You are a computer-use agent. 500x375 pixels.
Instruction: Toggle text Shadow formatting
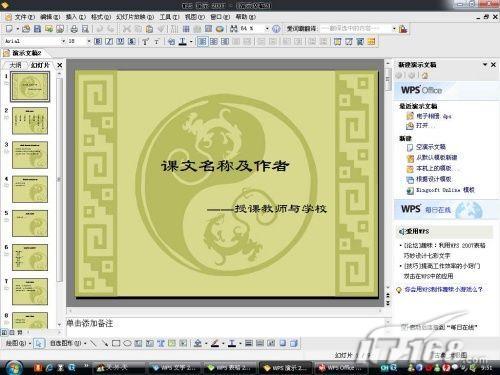point(132,41)
